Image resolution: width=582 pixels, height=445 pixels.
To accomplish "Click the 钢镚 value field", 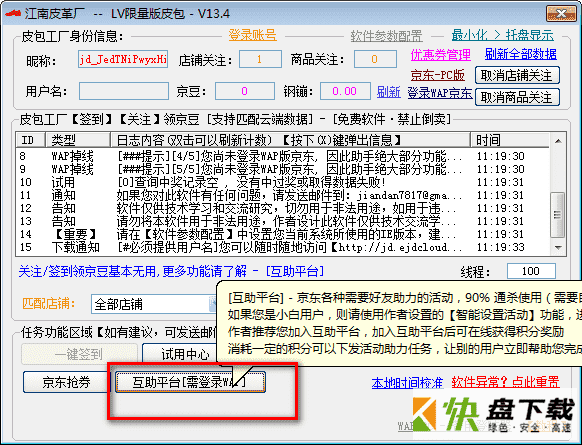I will (x=345, y=91).
